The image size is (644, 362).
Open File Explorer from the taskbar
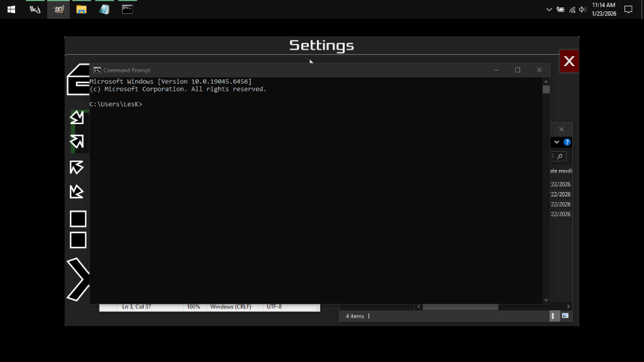click(81, 9)
